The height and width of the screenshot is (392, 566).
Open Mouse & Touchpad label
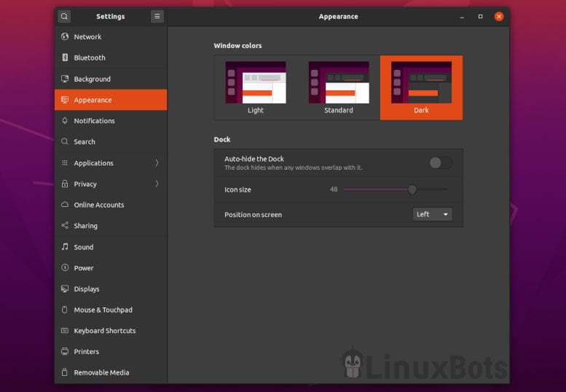[x=103, y=310]
